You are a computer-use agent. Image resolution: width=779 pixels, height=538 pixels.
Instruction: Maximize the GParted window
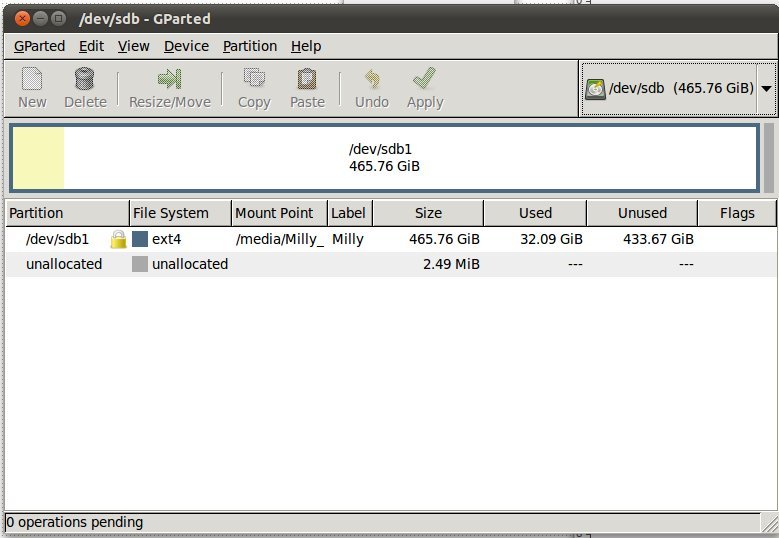tap(59, 19)
